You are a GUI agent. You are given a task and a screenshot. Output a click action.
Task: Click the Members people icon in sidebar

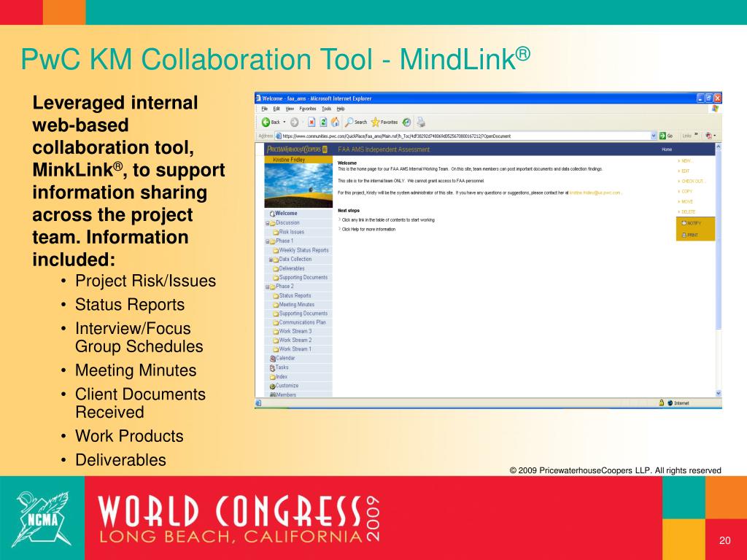273,394
